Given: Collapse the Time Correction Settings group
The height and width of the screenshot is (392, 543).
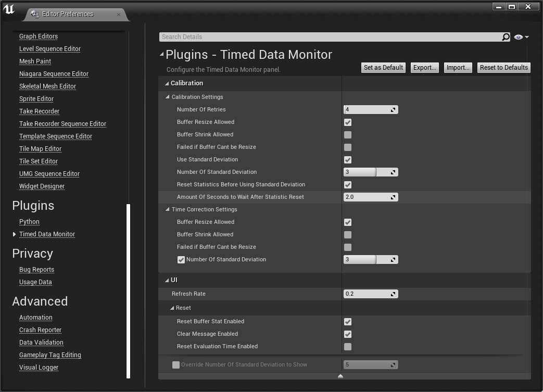Looking at the screenshot, I should (168, 209).
